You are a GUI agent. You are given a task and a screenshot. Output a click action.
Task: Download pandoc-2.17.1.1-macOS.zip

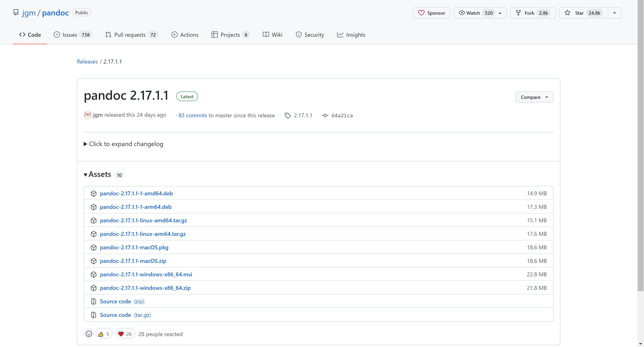pos(133,261)
